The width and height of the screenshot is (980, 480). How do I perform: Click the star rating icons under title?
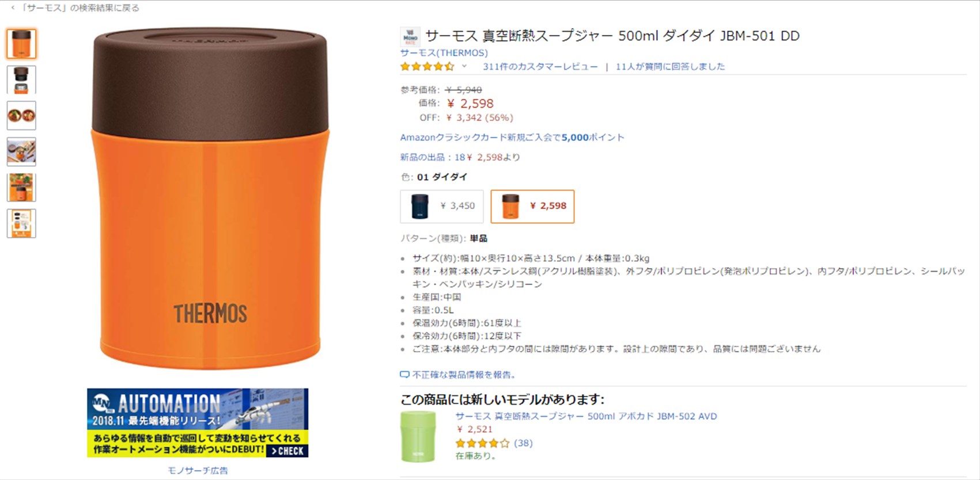coord(427,67)
